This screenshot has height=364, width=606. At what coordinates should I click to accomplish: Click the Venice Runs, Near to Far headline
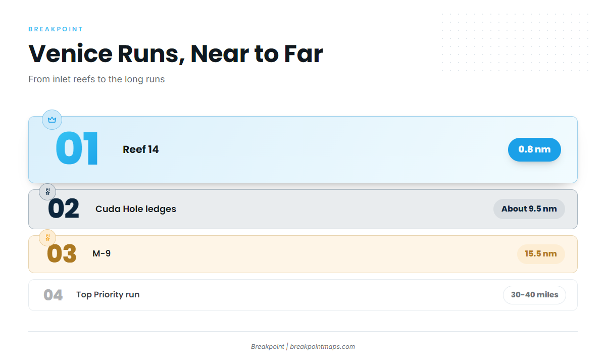pyautogui.click(x=176, y=54)
